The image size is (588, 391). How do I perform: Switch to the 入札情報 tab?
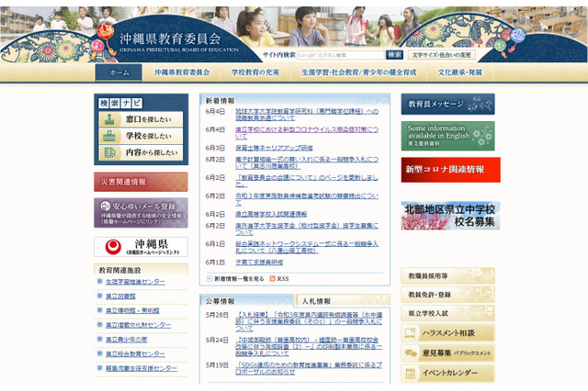tap(343, 301)
